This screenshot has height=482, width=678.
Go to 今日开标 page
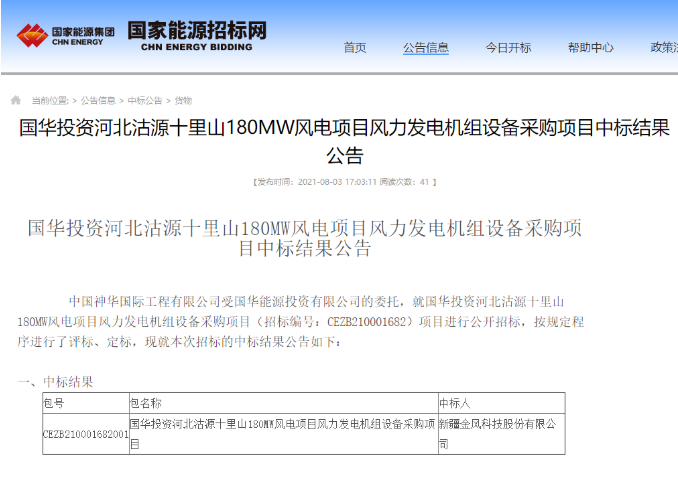[508, 48]
